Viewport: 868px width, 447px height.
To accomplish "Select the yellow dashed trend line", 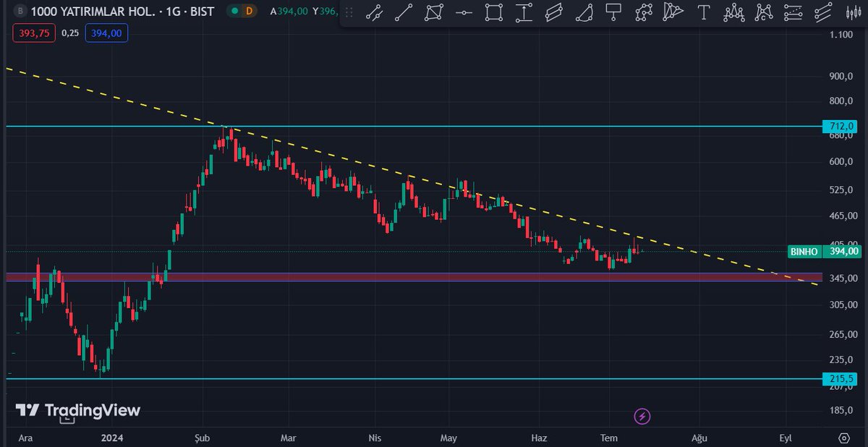I will (x=412, y=178).
